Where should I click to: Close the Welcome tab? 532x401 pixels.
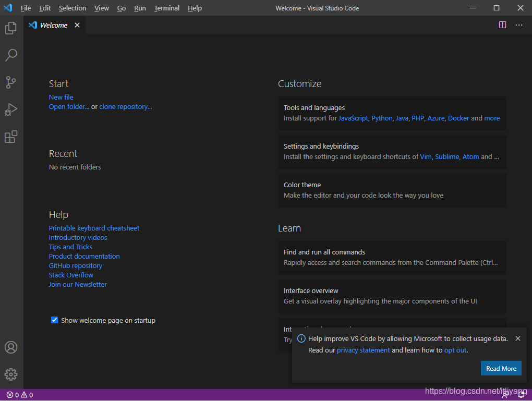tap(77, 25)
